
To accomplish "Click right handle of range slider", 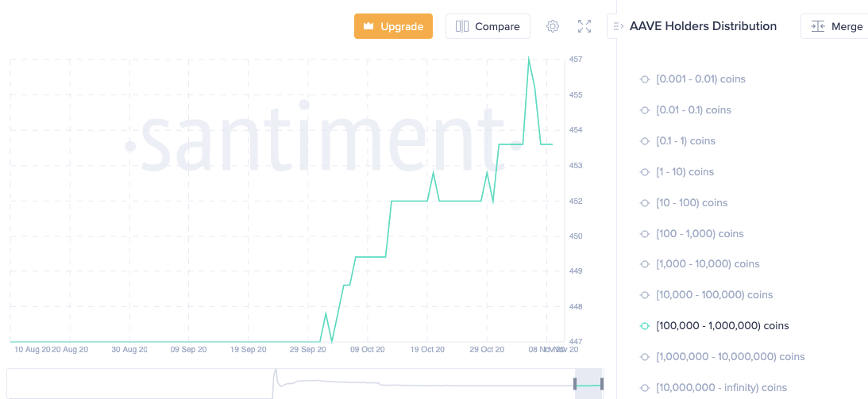I will 602,384.
